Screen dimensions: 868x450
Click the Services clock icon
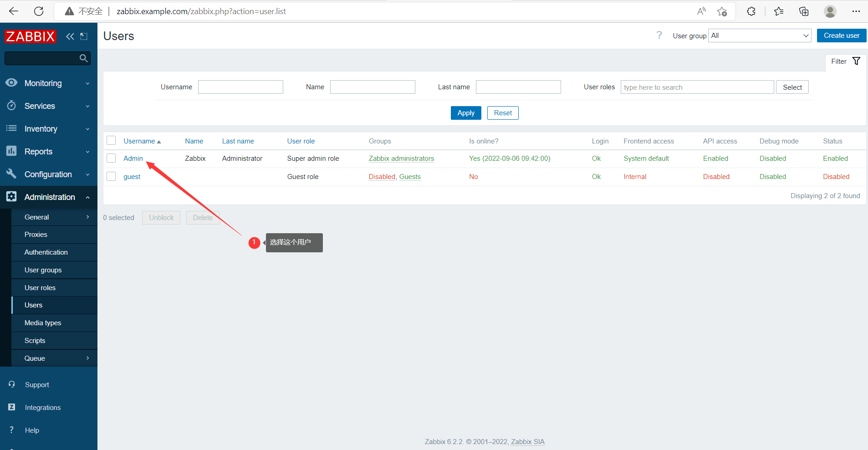(11, 106)
